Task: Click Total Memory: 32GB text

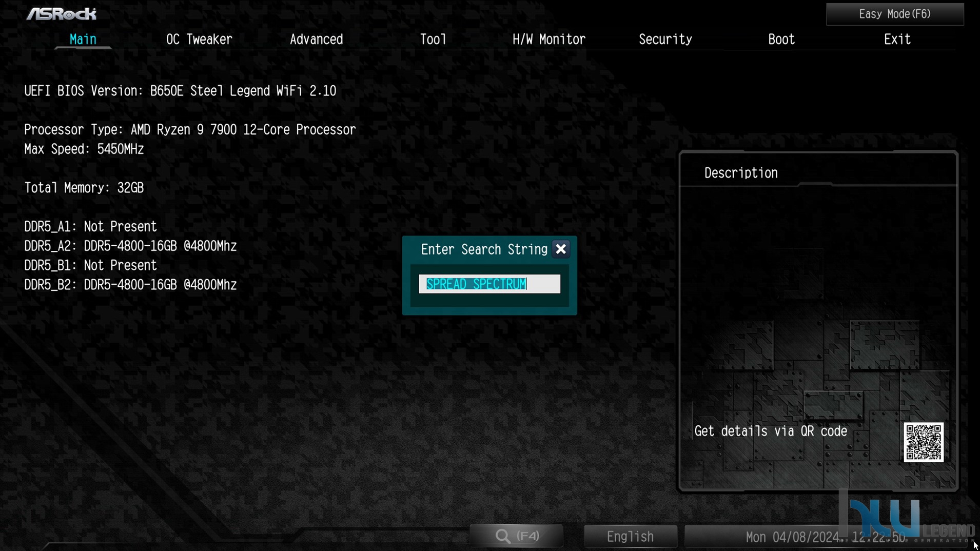Action: [84, 188]
